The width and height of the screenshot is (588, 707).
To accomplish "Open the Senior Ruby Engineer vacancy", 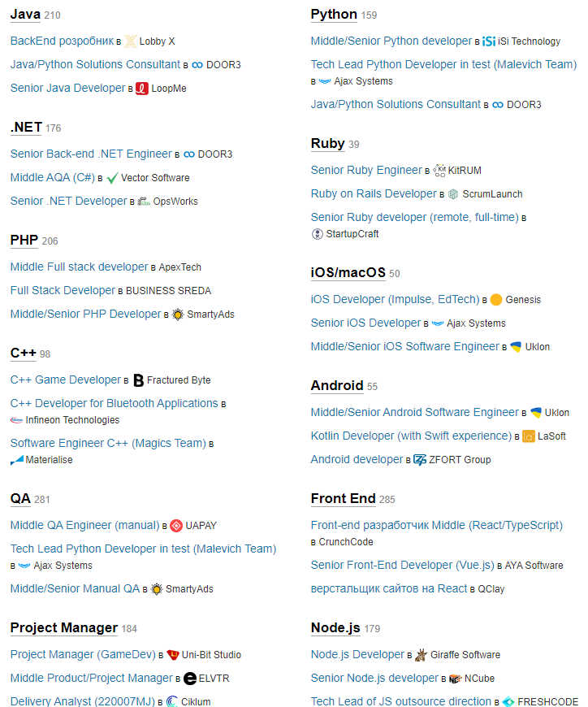I will tap(366, 170).
